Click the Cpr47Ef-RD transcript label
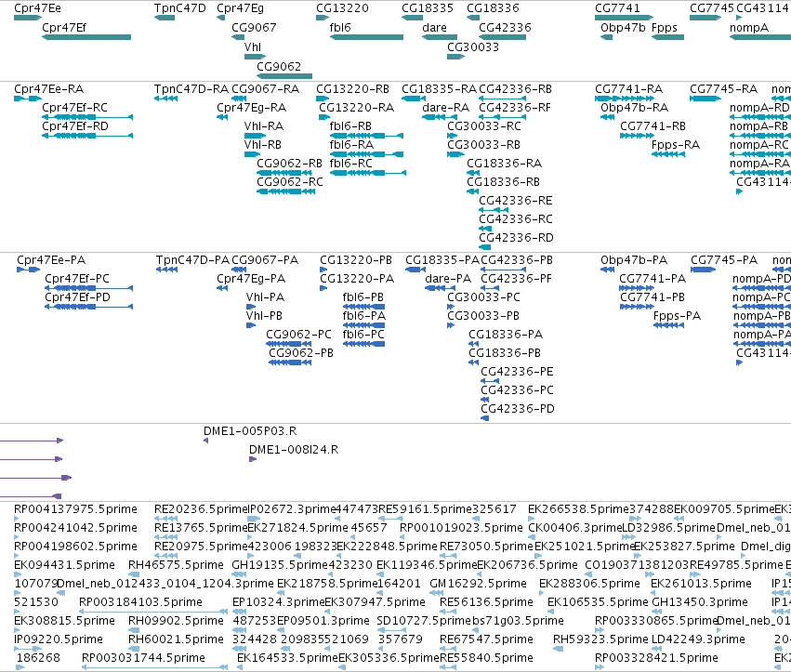This screenshot has width=791, height=672. 75,126
